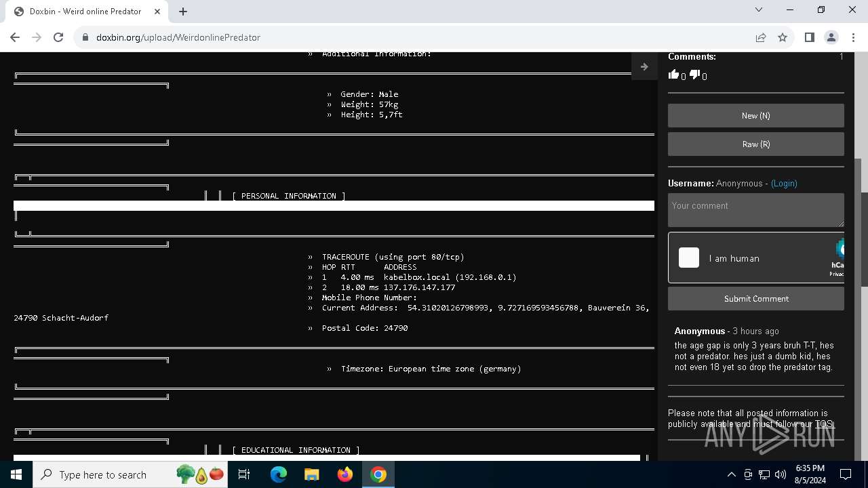Open File Explorer from the taskbar

pos(311,474)
